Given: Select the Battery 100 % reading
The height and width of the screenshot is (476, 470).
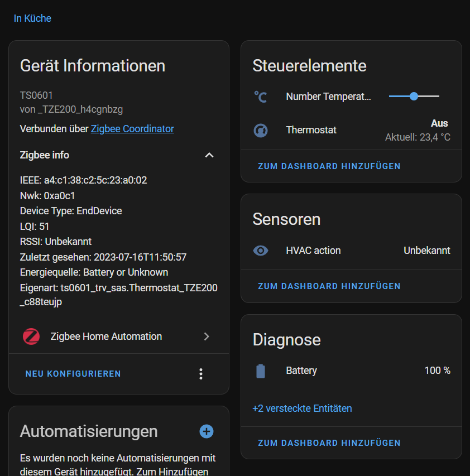Looking at the screenshot, I should click(437, 370).
